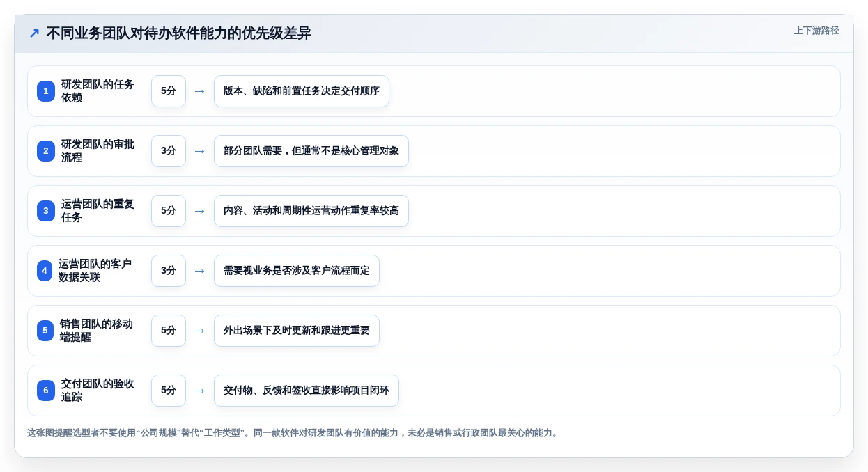
Task: Click the title '不同业务团队对待办软件能力的优先级差异'
Action: click(178, 33)
